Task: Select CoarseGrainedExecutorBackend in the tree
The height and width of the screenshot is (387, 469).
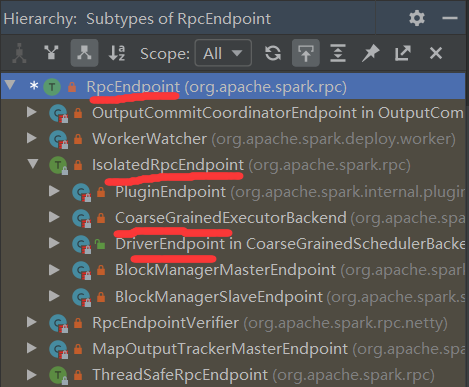Action: click(231, 218)
